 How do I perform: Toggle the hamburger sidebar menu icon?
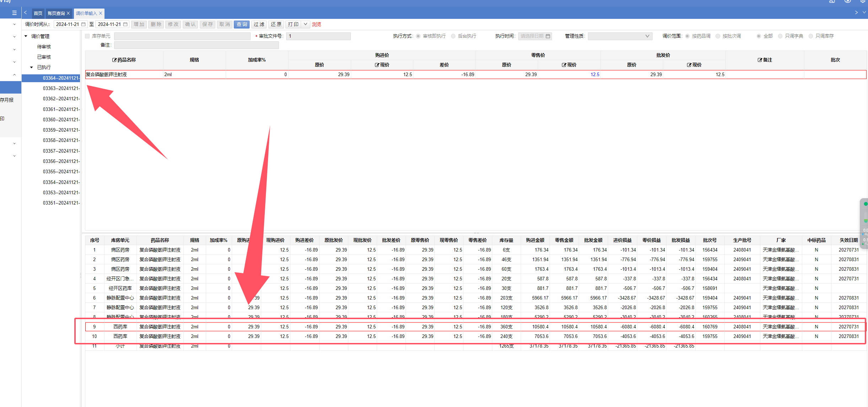pyautogui.click(x=14, y=13)
